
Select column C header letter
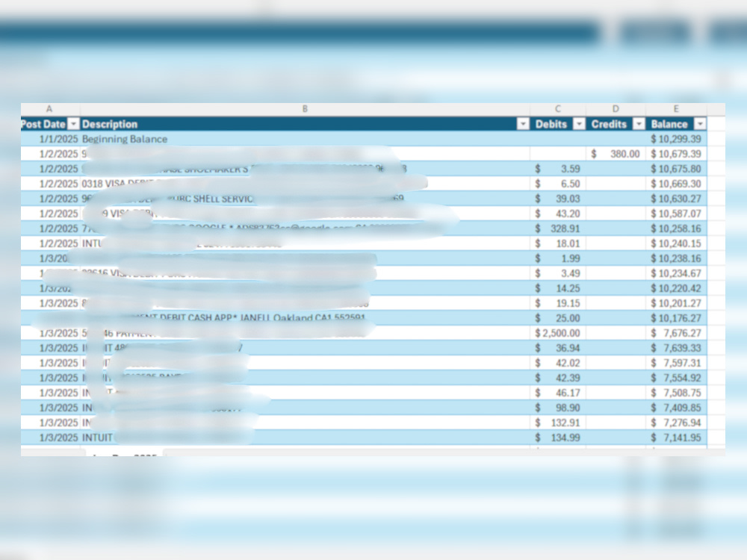(x=558, y=109)
